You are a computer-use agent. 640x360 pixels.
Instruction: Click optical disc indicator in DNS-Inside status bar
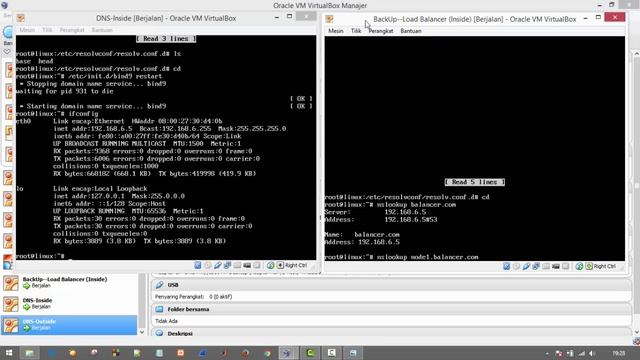point(208,265)
